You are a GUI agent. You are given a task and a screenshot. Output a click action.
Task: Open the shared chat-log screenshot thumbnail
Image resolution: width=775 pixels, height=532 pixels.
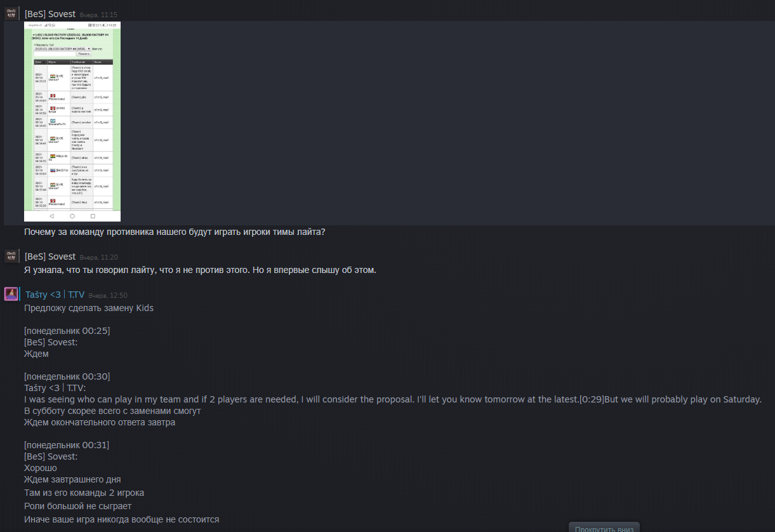tap(72, 121)
